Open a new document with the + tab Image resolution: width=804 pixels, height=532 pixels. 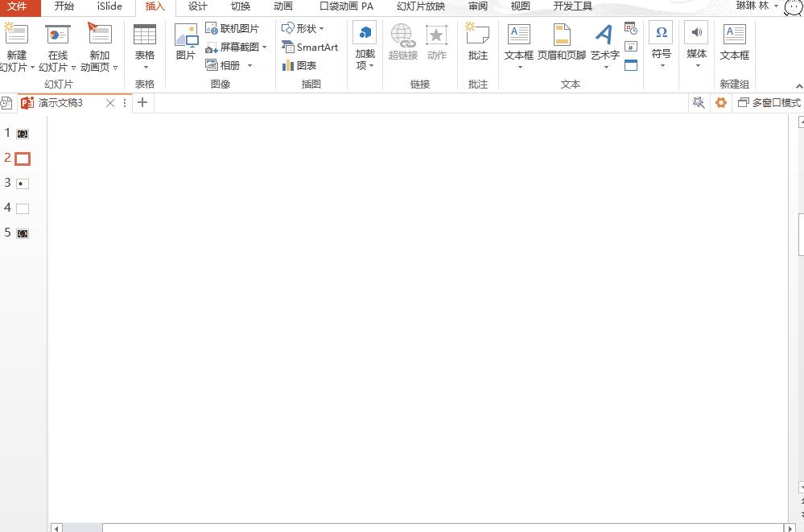pos(142,102)
